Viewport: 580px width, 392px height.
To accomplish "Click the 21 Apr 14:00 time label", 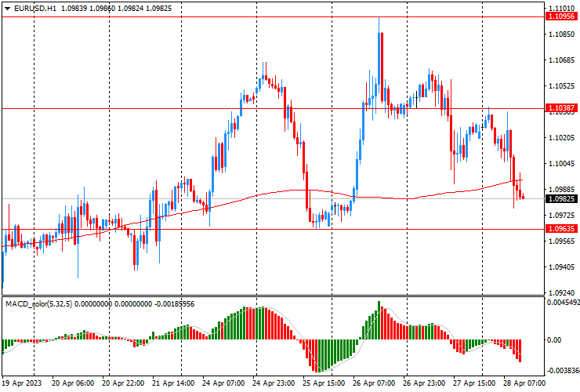I will pyautogui.click(x=173, y=383).
